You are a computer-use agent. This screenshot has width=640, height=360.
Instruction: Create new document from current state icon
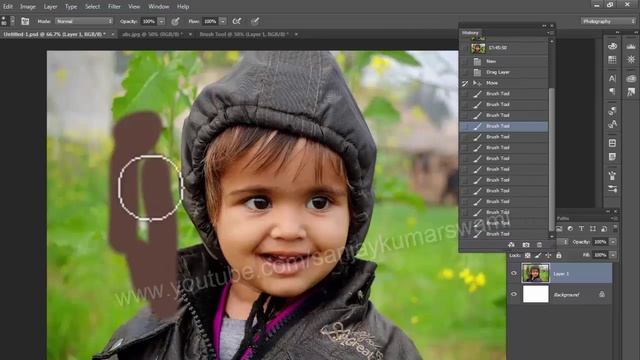click(x=511, y=244)
